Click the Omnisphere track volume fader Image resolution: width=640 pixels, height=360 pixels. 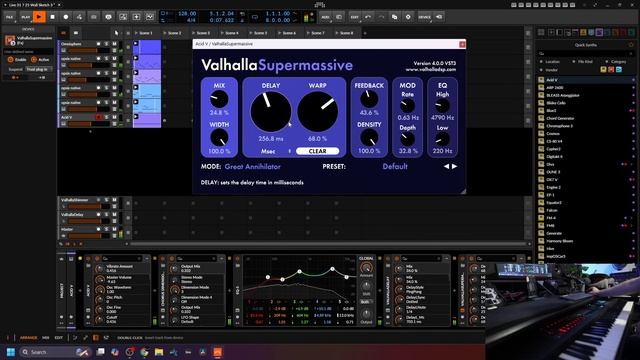click(89, 50)
